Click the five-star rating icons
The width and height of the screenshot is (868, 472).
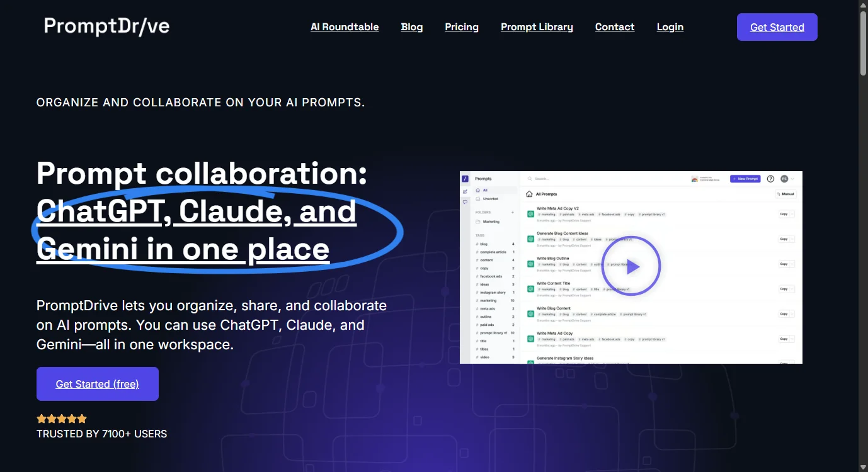point(62,419)
